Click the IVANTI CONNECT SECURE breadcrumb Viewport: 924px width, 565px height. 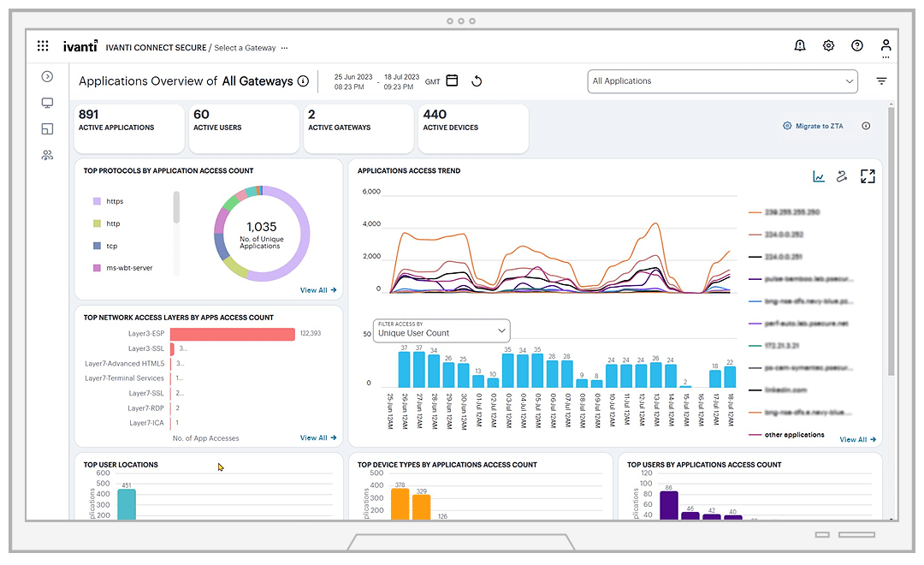(157, 48)
